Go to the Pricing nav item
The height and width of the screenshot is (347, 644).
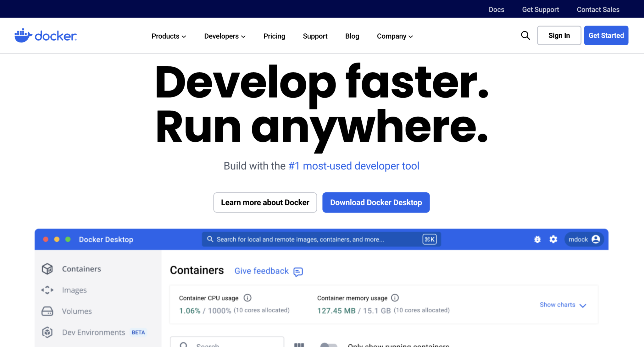(x=274, y=36)
